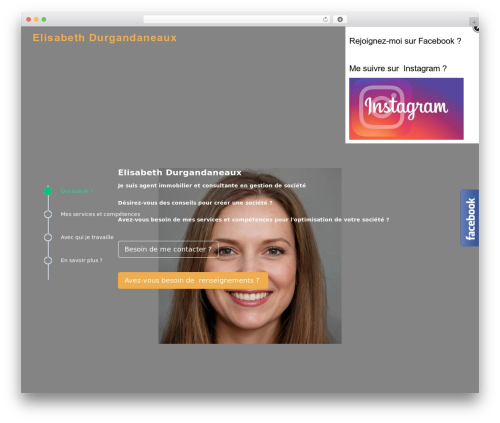Image resolution: width=500 pixels, height=423 pixels.
Task: Click the white 'Elisabeth Durgandaneaux' heading
Action: 180,172
